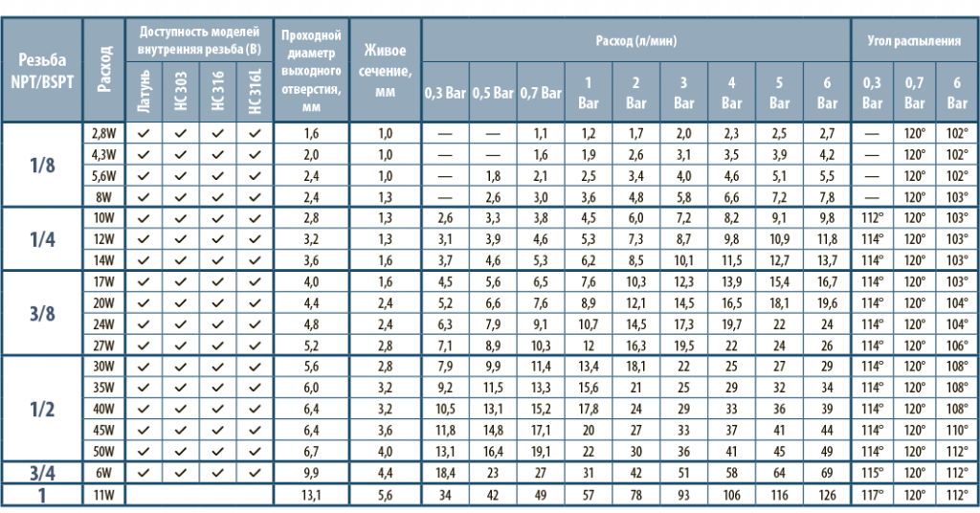Screen dimensions: 980x513
Task: Click the '11W' row label
Action: point(104,496)
